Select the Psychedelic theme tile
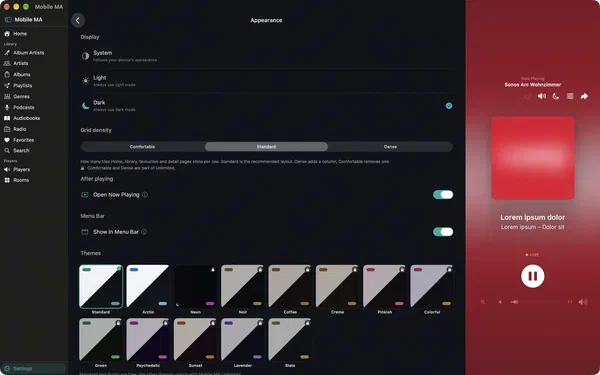600x375 pixels. pyautogui.click(x=148, y=340)
